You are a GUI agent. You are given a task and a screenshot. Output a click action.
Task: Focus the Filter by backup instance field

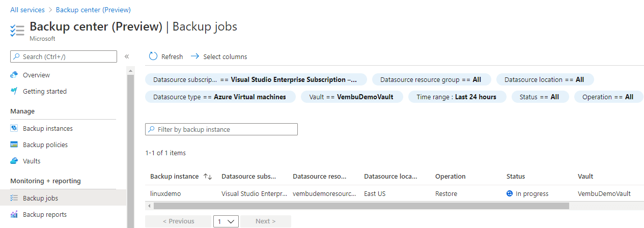point(221,129)
